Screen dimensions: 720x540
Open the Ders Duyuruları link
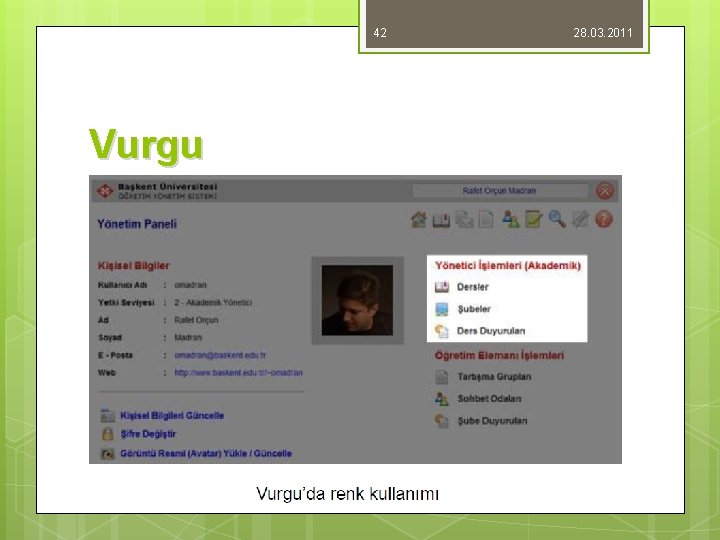(491, 331)
